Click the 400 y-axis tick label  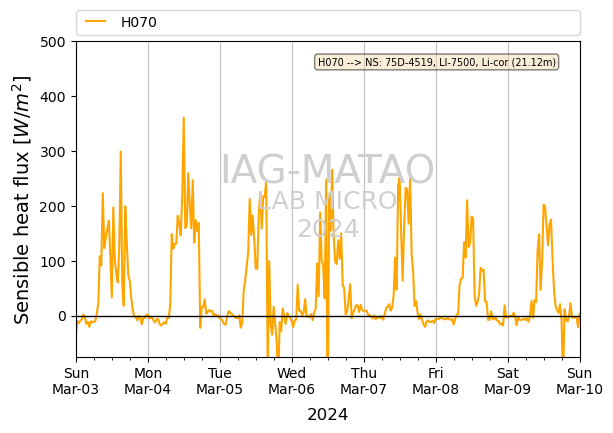53,97
